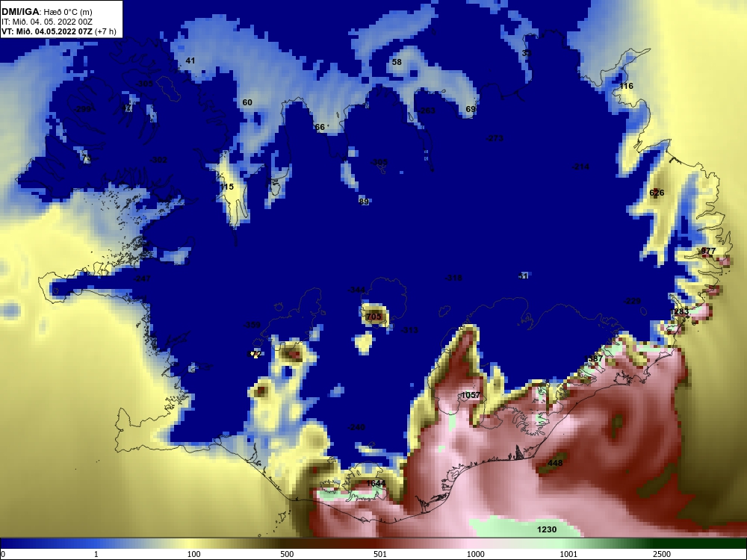Click the map value -318
747x560 pixels.
tap(453, 278)
